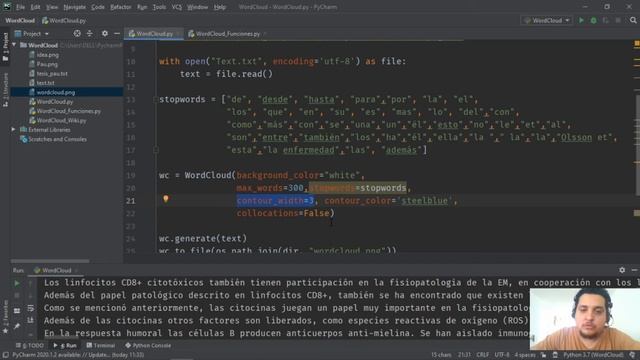Start debugging WordCloud with the bug icon

tap(593, 20)
